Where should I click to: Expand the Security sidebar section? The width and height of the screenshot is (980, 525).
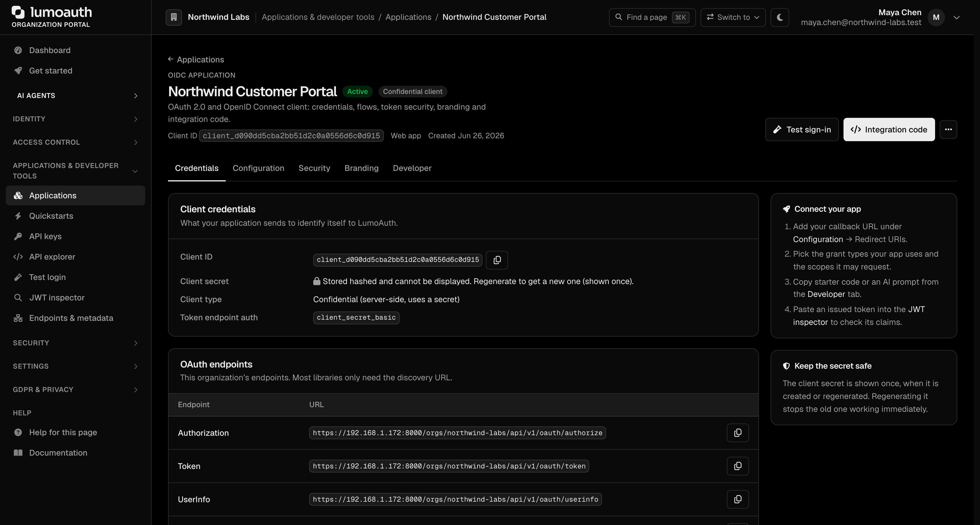[75, 343]
